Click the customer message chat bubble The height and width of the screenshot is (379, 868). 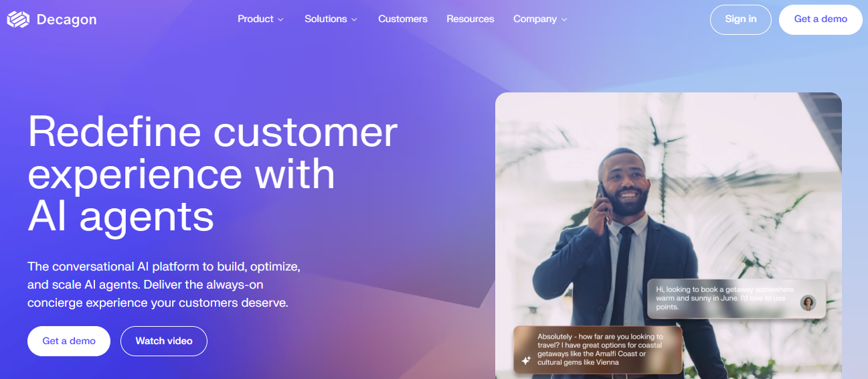click(x=736, y=299)
